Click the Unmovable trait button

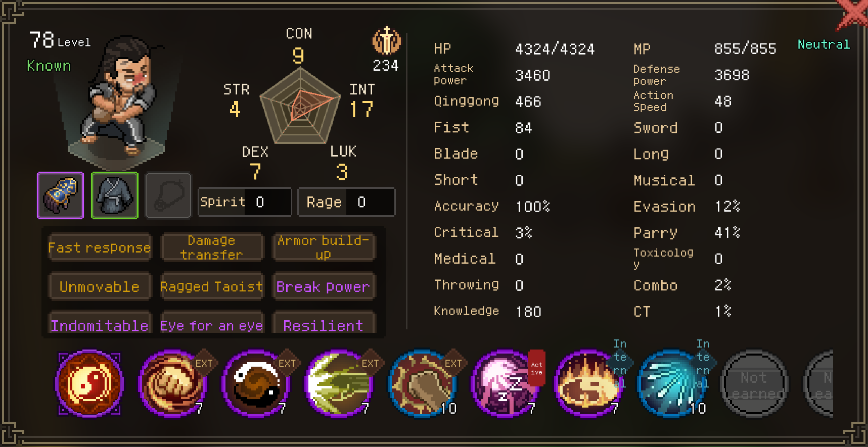click(x=100, y=286)
